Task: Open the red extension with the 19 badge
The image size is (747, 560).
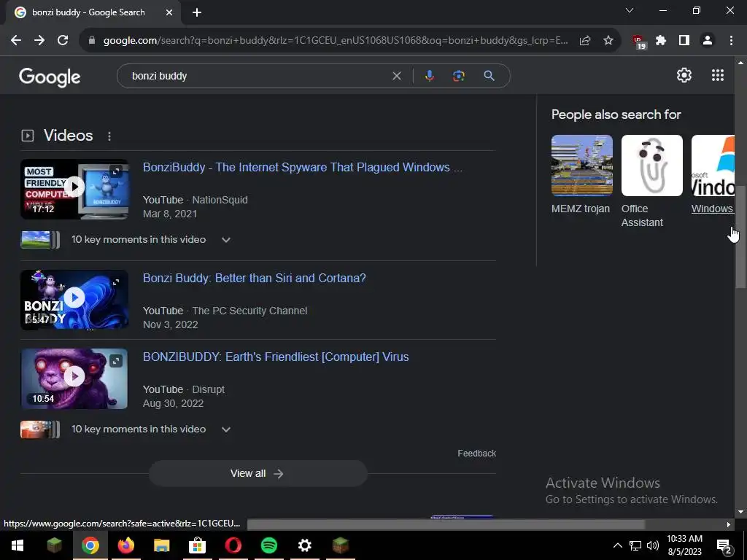Action: tap(639, 42)
